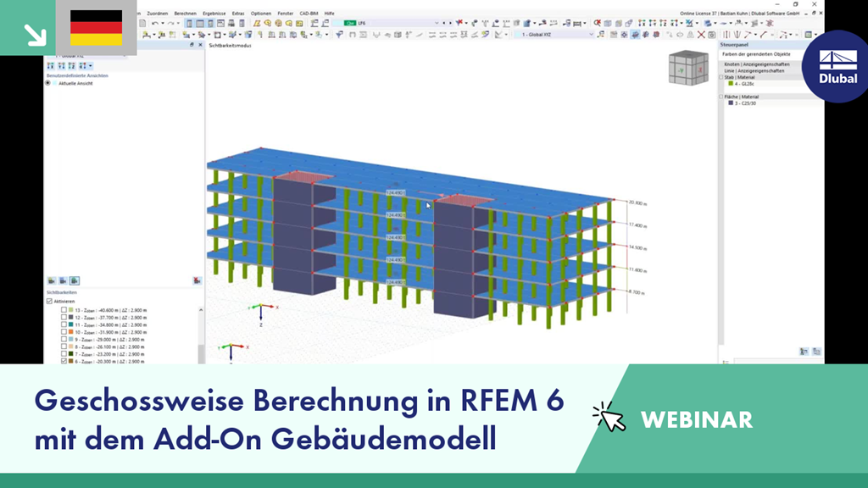Click the print icon in top toolbar
Screen dimensions: 868x488
pyautogui.click(x=231, y=23)
